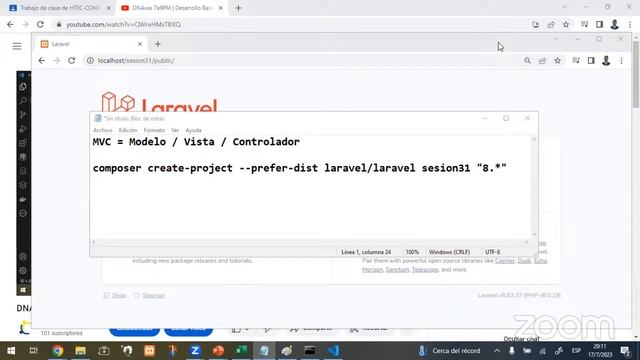Switch to the YouTube DNAvas tab
Screen dimensions: 640x360
coord(172,8)
